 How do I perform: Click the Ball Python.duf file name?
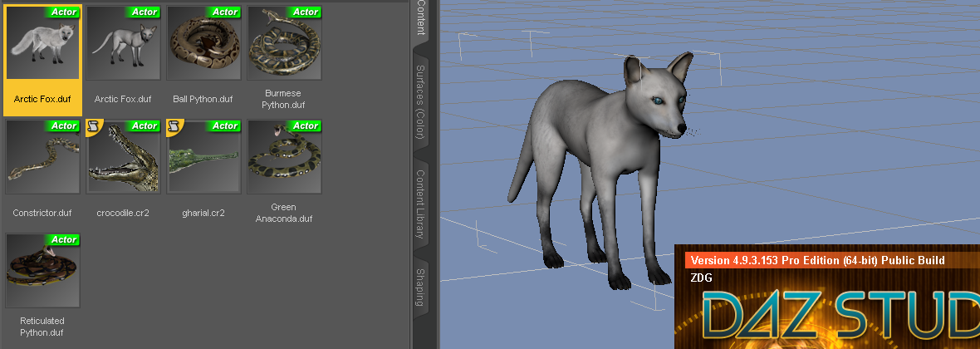203,99
